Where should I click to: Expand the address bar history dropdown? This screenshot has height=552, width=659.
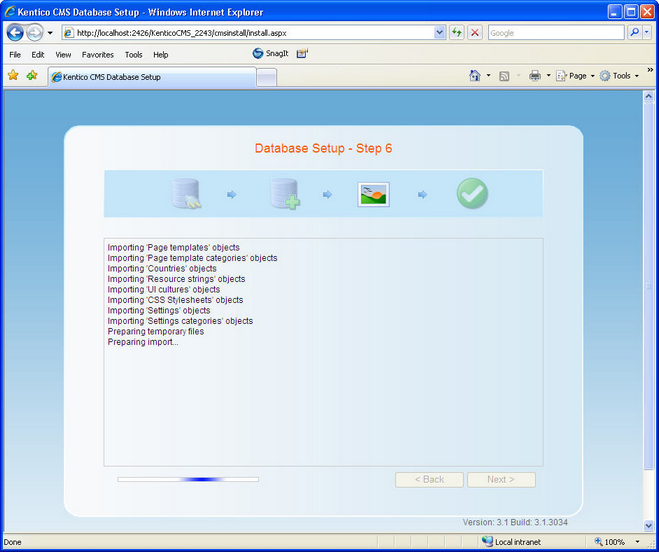[x=440, y=33]
